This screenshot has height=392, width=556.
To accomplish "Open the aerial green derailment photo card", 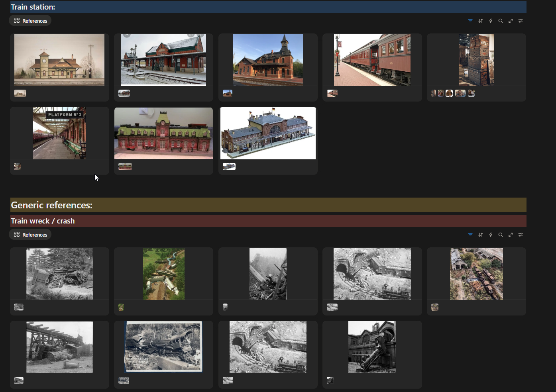I will [x=163, y=274].
